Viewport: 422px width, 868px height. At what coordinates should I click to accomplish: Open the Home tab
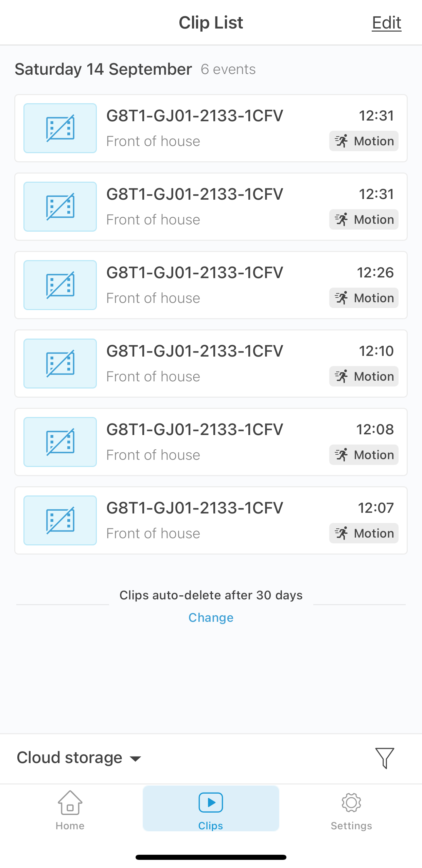pos(70,809)
